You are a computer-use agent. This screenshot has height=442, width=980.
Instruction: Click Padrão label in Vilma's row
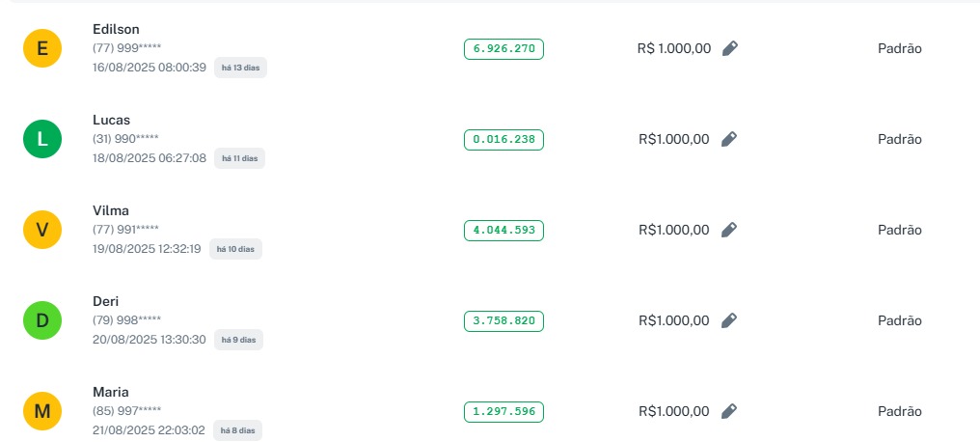[899, 230]
